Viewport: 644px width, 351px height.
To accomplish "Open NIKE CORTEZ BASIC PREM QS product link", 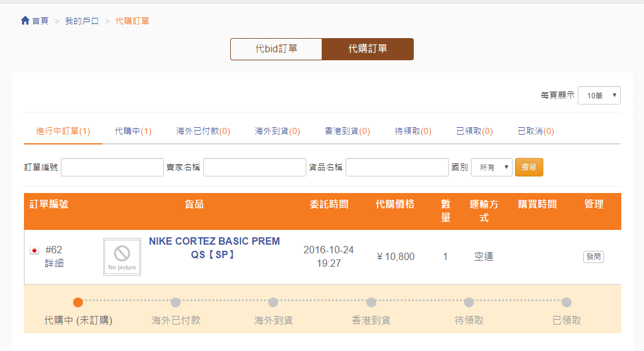I will (214, 248).
